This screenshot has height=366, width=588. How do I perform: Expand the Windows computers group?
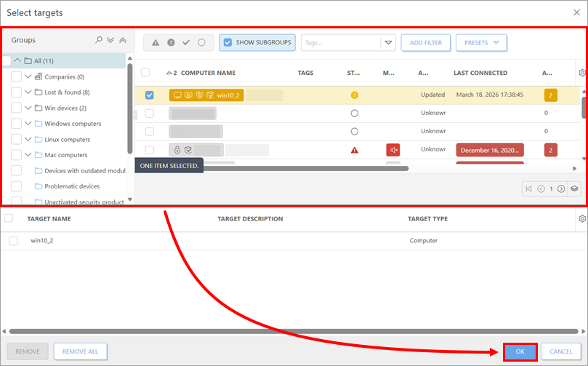(28, 124)
